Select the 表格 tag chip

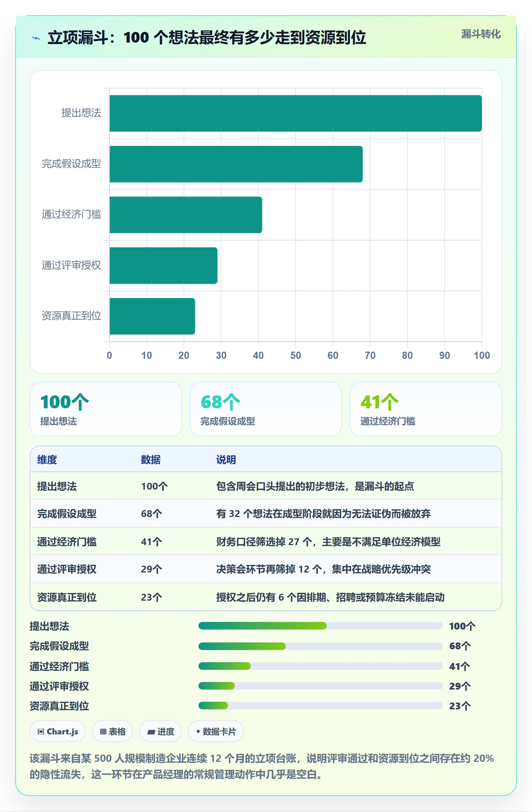pyautogui.click(x=112, y=731)
